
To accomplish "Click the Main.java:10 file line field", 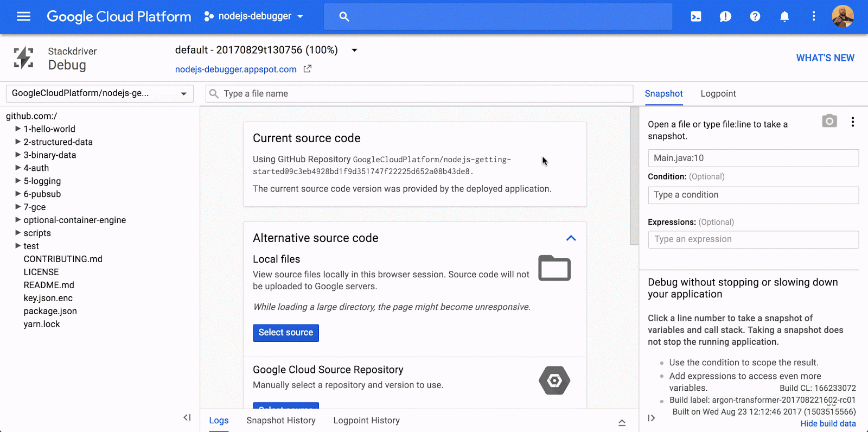I will click(754, 158).
